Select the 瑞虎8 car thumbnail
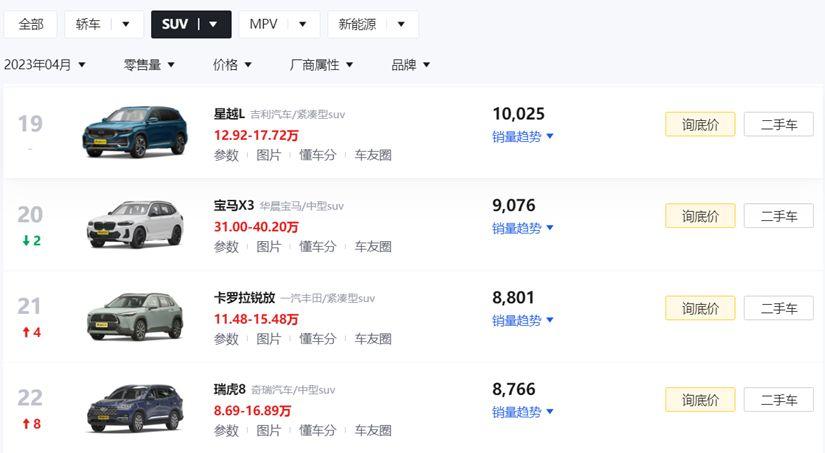The height and width of the screenshot is (453, 825). click(x=134, y=408)
